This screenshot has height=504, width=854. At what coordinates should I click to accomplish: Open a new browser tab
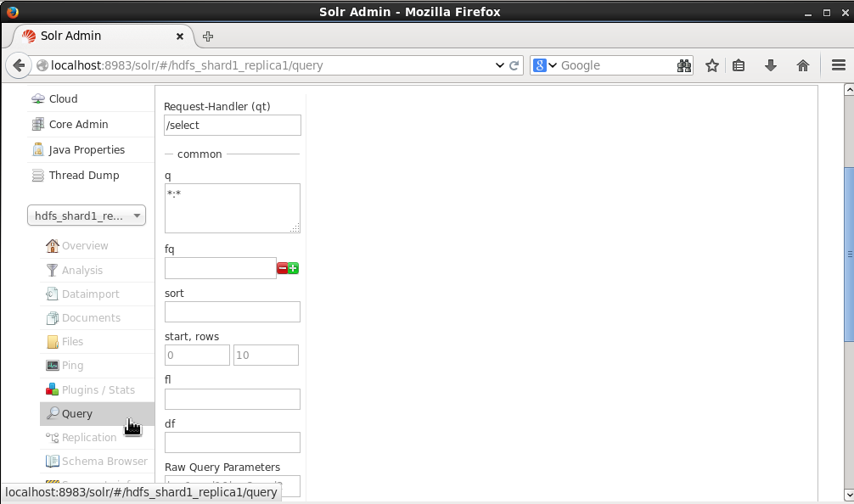[207, 36]
